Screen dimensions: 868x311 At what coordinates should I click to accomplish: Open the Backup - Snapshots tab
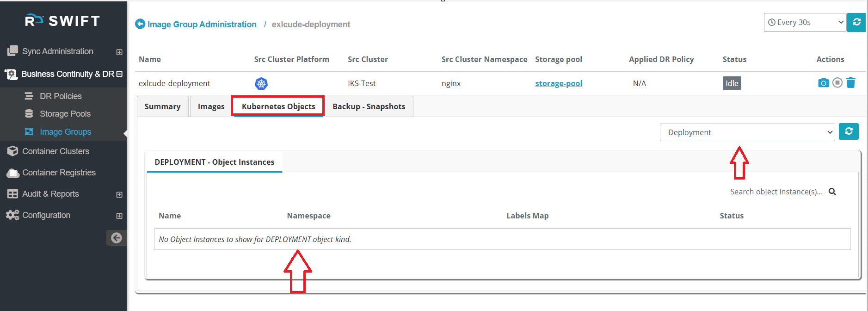click(x=369, y=106)
